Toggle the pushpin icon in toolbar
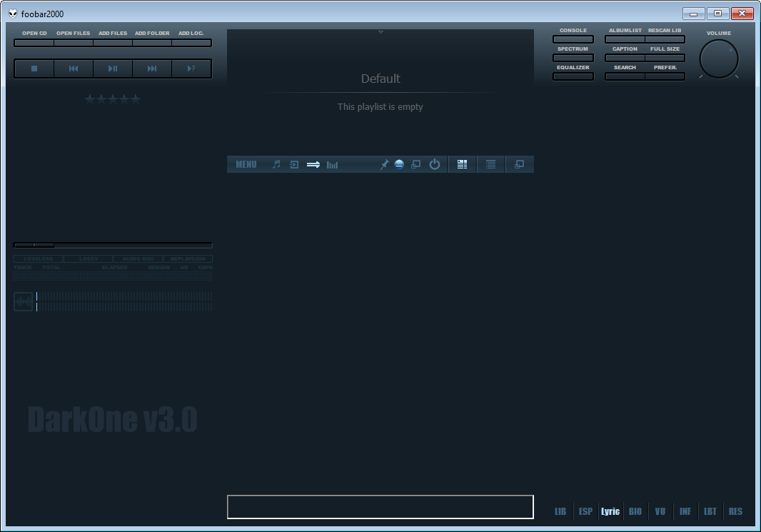This screenshot has width=761, height=532. (384, 164)
